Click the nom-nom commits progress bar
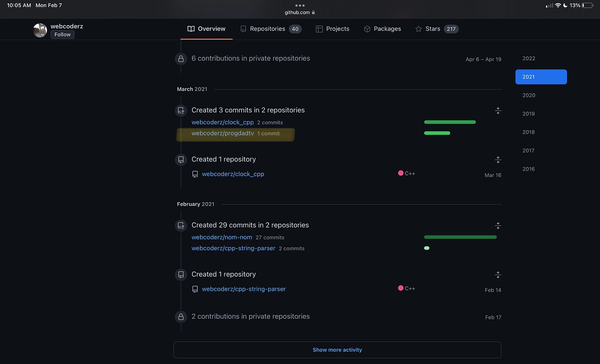 pyautogui.click(x=460, y=237)
